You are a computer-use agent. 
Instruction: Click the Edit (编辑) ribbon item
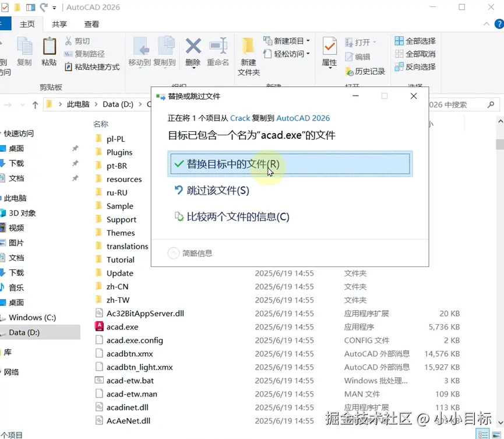point(358,57)
